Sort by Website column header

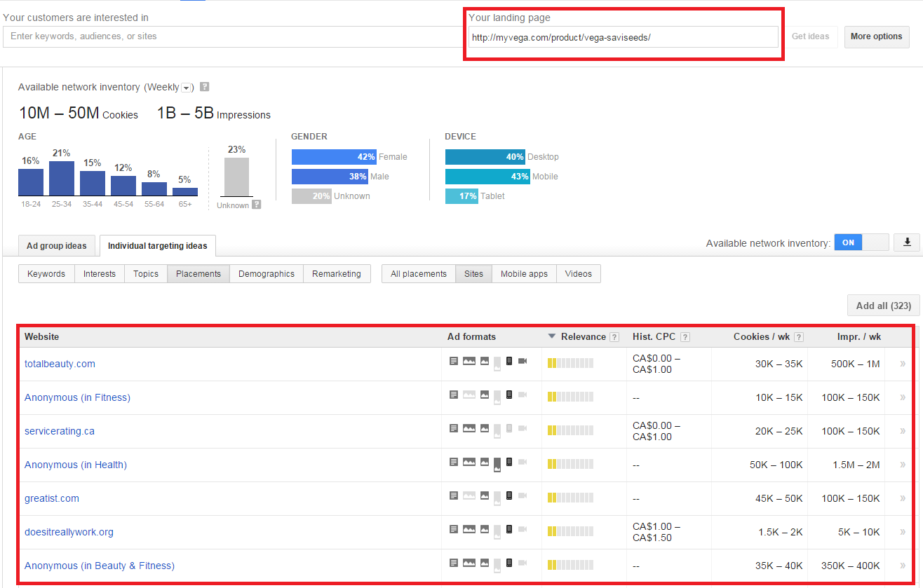(42, 337)
